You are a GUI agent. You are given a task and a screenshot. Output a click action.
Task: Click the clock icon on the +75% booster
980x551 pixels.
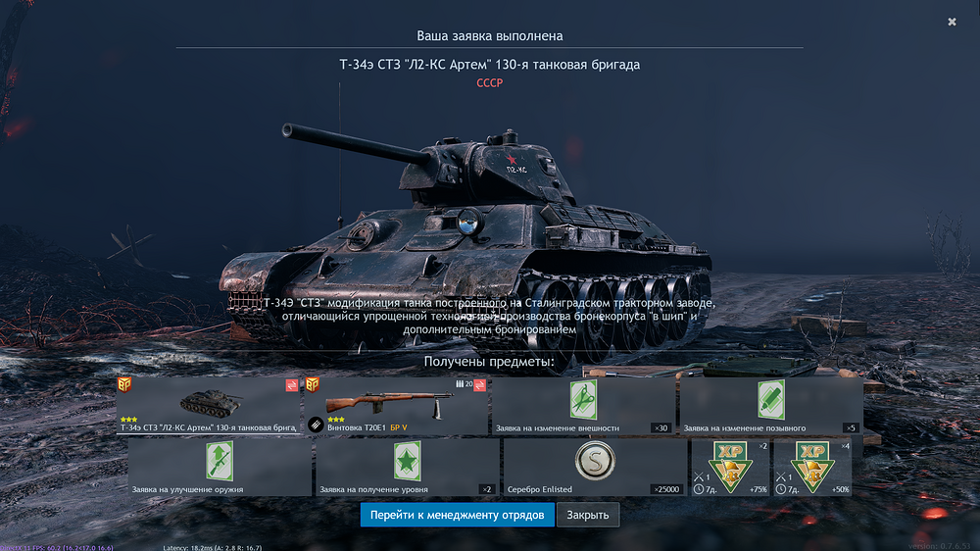click(699, 489)
